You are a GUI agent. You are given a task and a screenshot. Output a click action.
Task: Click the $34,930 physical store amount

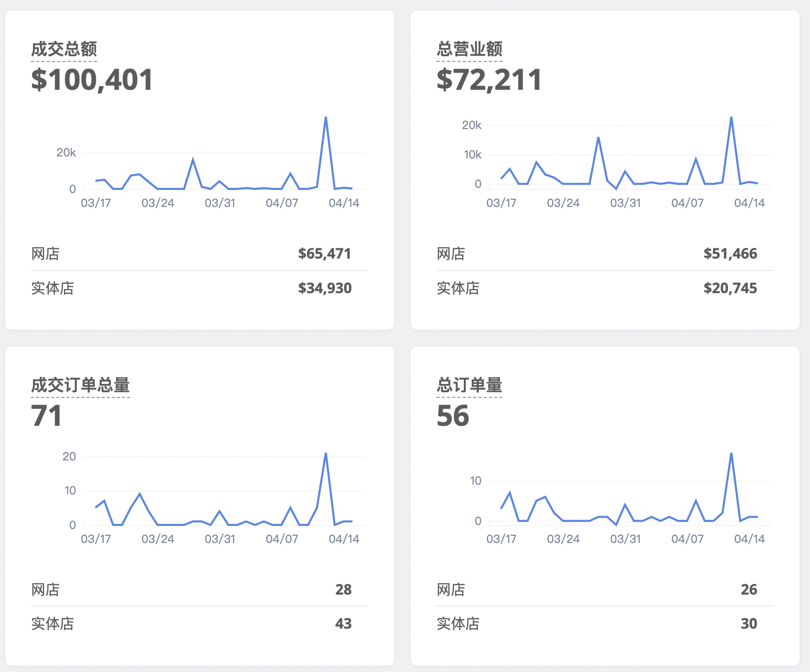pos(325,289)
